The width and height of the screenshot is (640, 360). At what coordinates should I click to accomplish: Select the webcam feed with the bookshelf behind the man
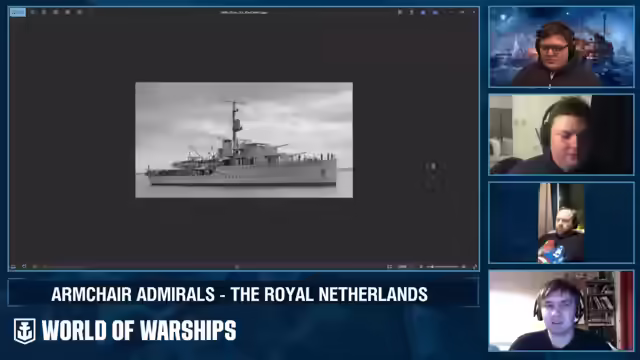point(561,310)
